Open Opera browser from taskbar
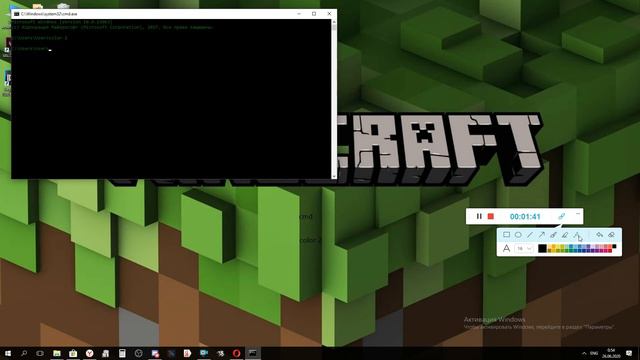Viewport: 640px width, 360px height. point(236,353)
